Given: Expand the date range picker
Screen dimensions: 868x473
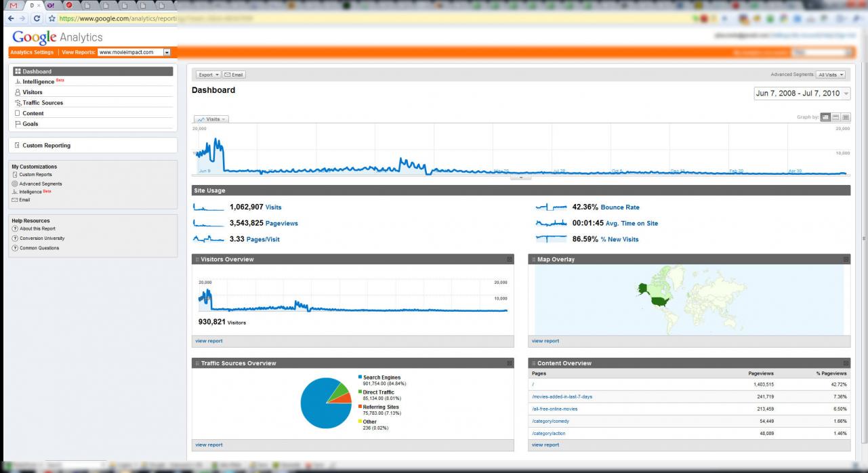Looking at the screenshot, I should (x=802, y=94).
